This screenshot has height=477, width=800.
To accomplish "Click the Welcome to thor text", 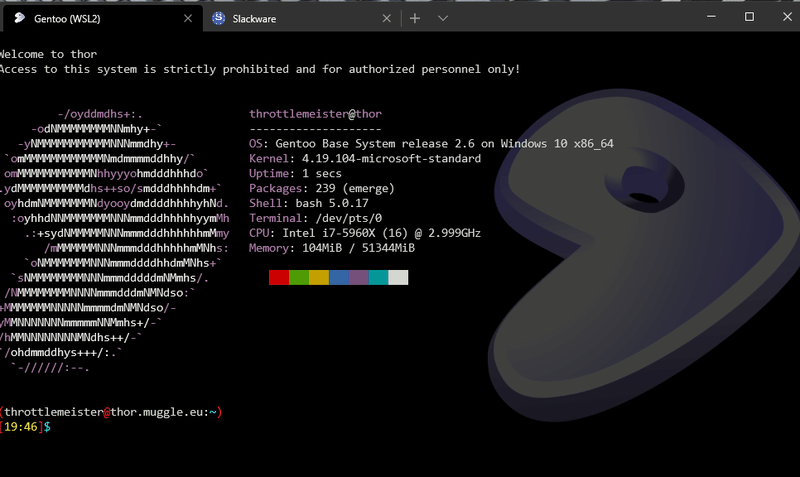I will point(48,54).
